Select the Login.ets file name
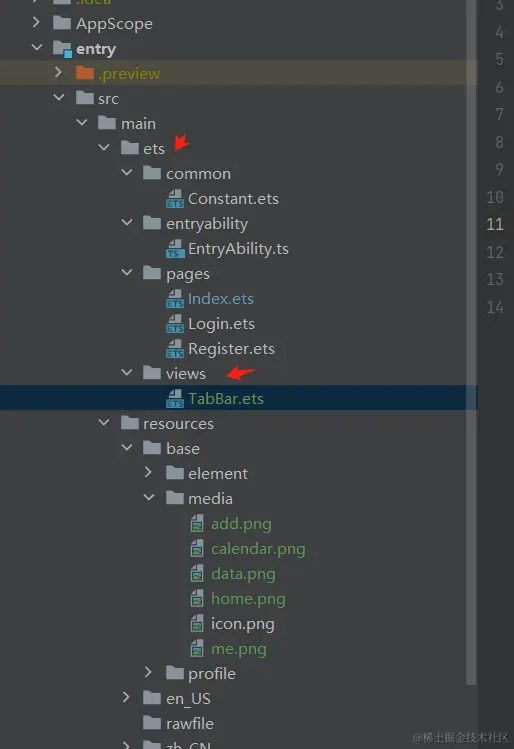 click(x=221, y=324)
